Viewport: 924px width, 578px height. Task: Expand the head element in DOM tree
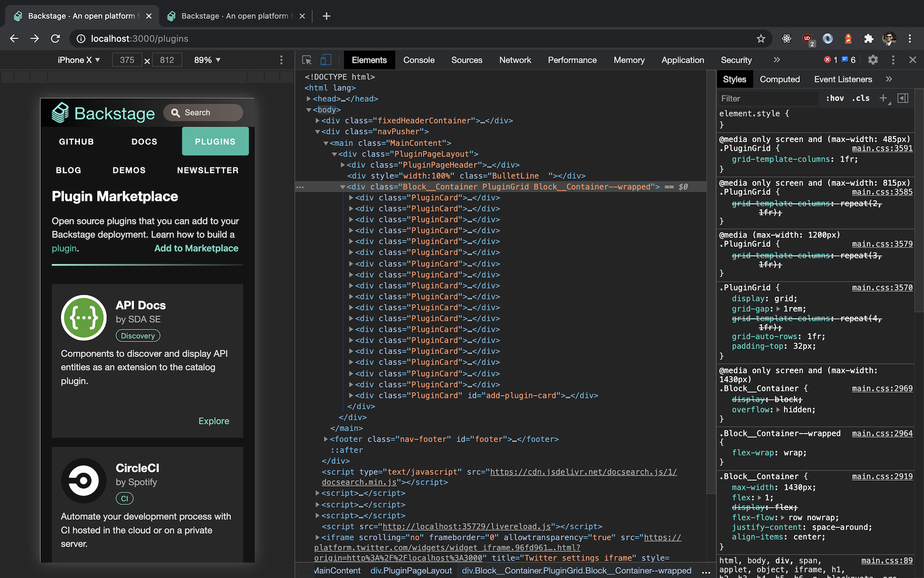point(308,99)
